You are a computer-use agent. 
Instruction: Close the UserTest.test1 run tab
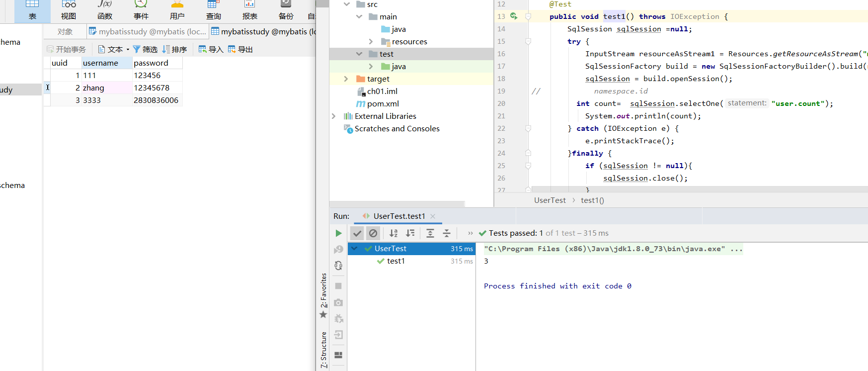(433, 216)
